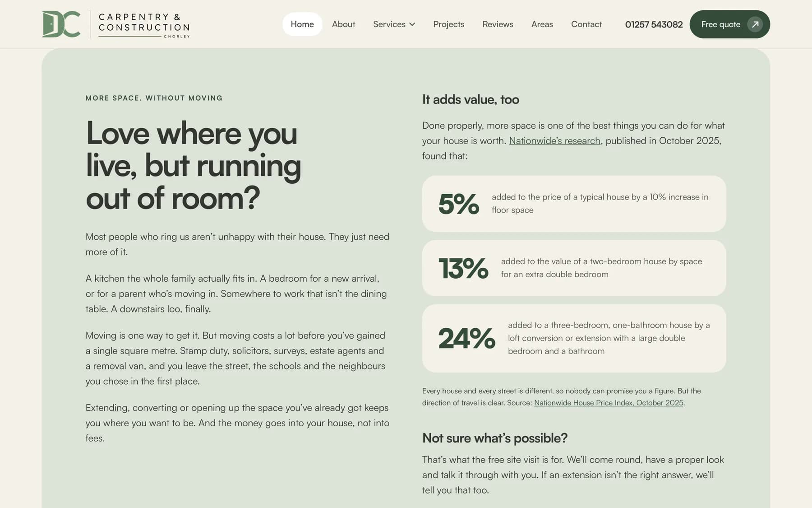Click the "Love where you live" headline
Image resolution: width=812 pixels, height=508 pixels.
(x=194, y=166)
